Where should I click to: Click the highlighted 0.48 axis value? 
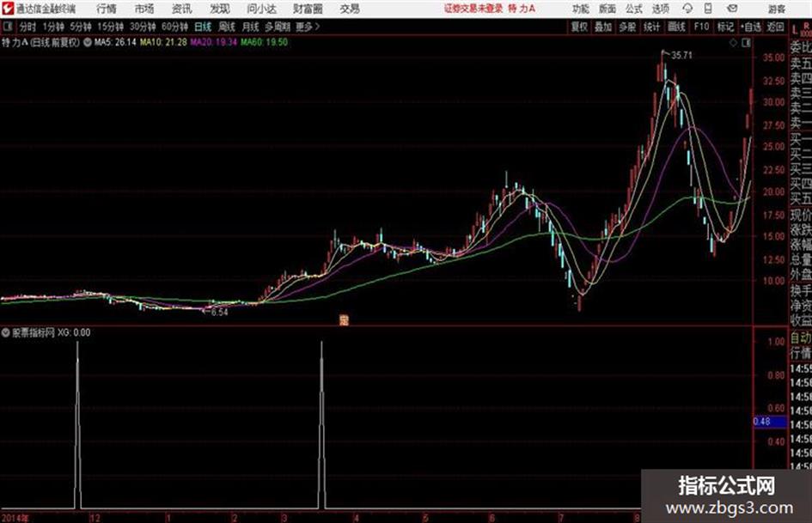[770, 422]
